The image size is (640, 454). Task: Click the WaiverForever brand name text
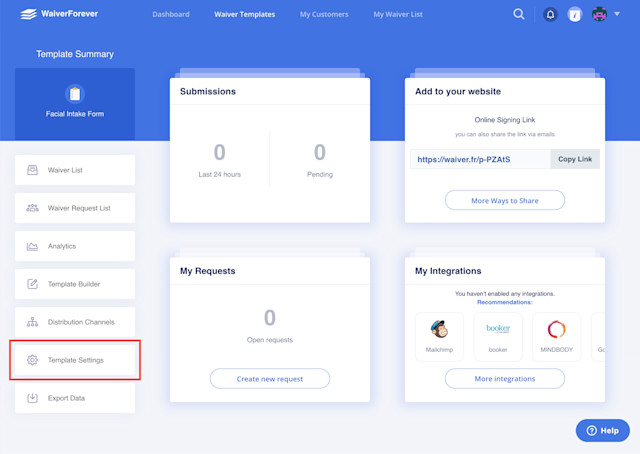[69, 14]
